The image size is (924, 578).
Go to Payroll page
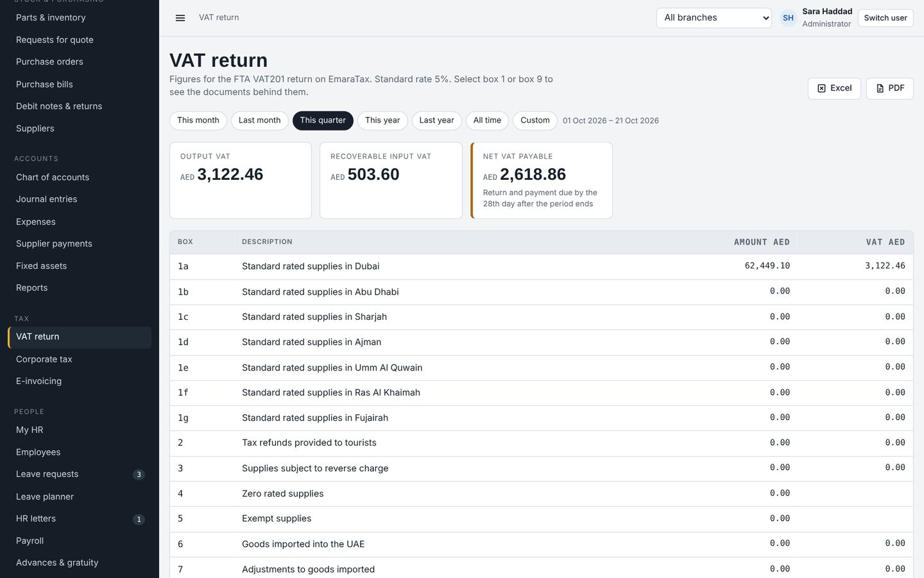click(x=80, y=541)
